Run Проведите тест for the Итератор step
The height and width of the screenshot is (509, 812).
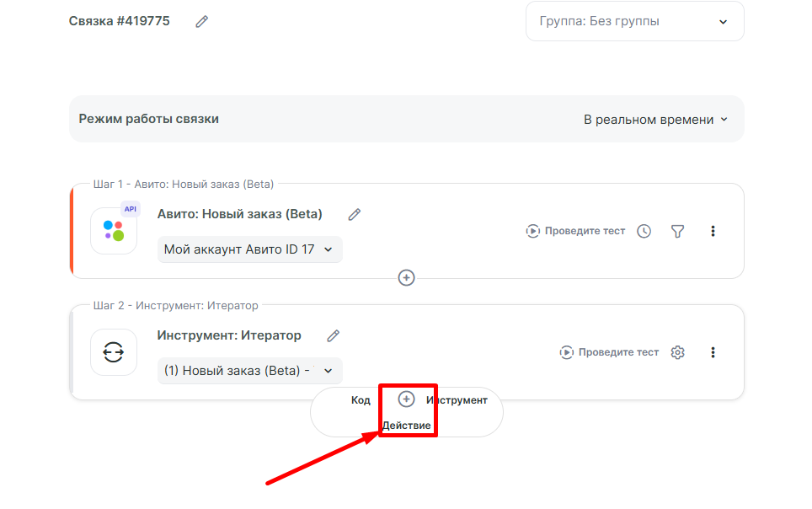tap(609, 352)
